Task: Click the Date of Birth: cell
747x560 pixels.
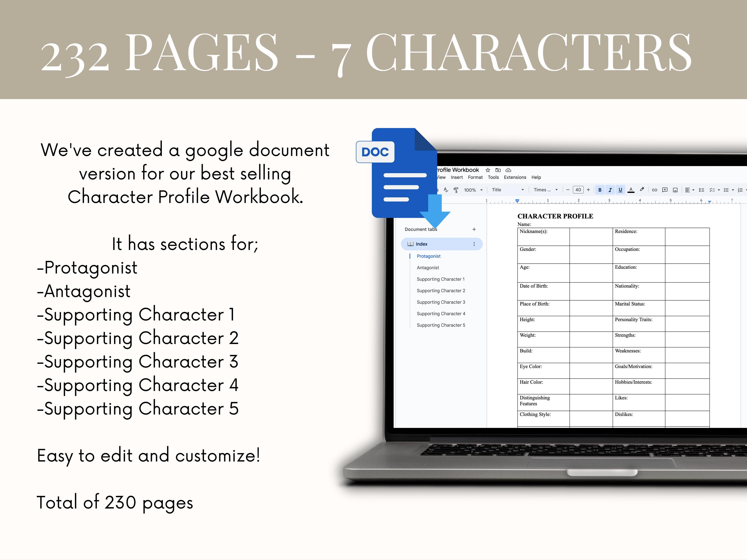Action: click(543, 291)
